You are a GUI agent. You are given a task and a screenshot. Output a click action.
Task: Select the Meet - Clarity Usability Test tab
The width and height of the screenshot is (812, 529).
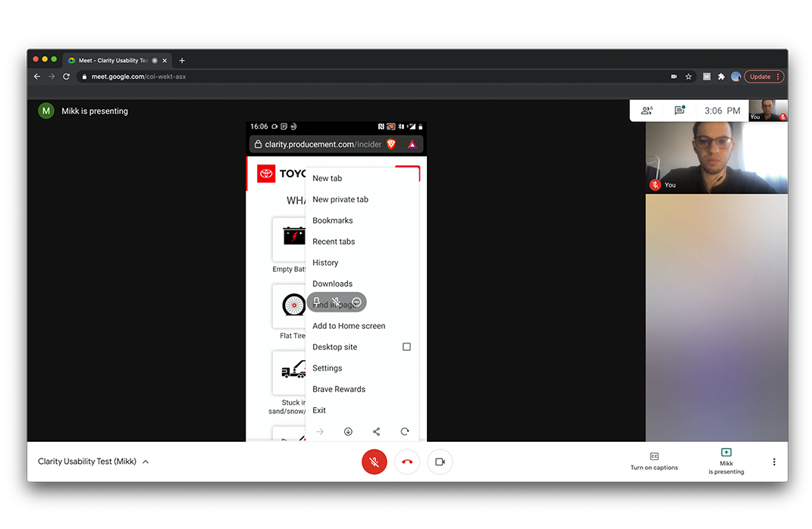(118, 61)
